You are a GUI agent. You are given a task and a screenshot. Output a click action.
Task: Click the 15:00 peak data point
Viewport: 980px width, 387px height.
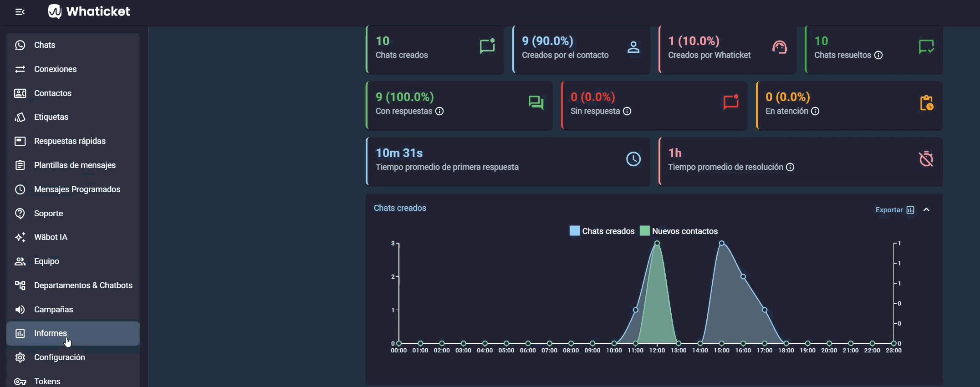pos(722,243)
